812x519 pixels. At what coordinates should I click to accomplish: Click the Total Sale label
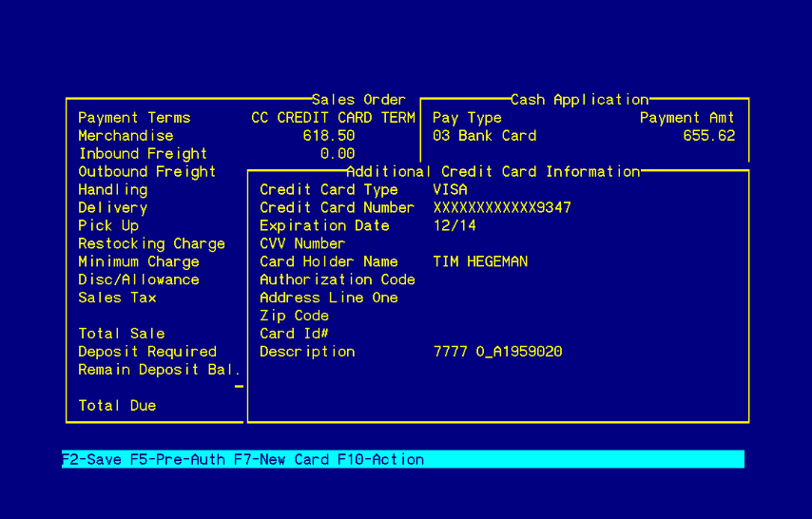122,334
